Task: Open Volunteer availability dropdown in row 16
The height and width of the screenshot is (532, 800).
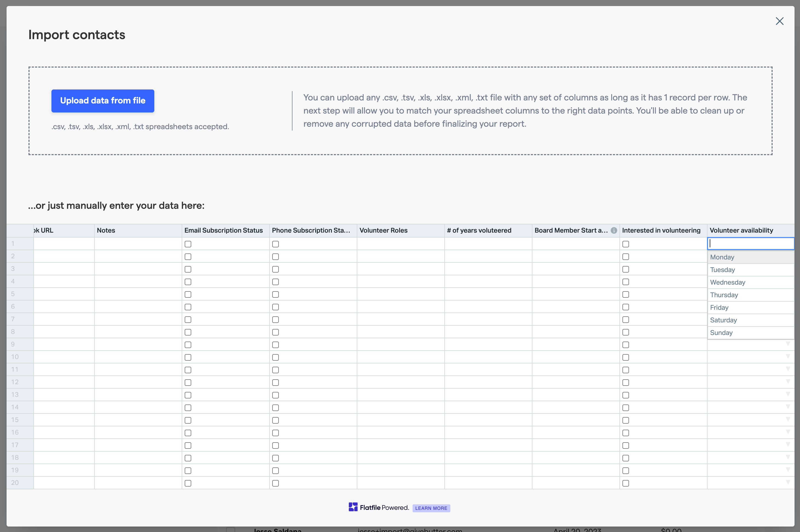Action: tap(788, 432)
